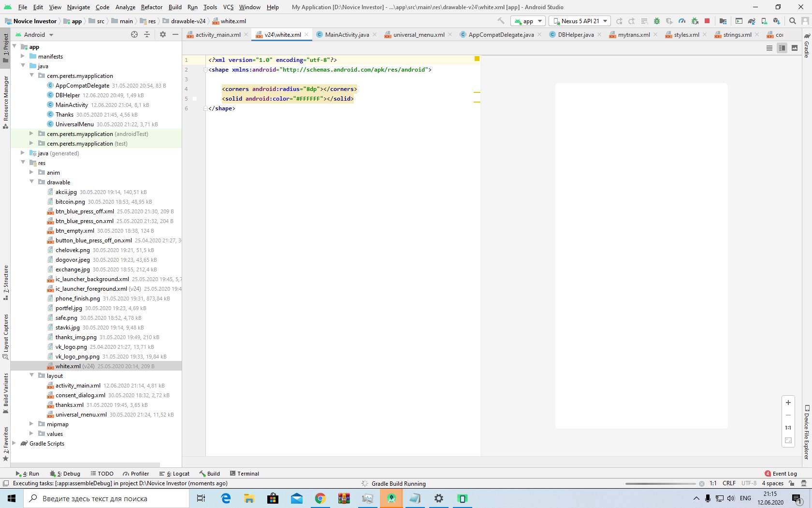Collapse the drawable folder
This screenshot has height=508, width=812.
point(32,182)
